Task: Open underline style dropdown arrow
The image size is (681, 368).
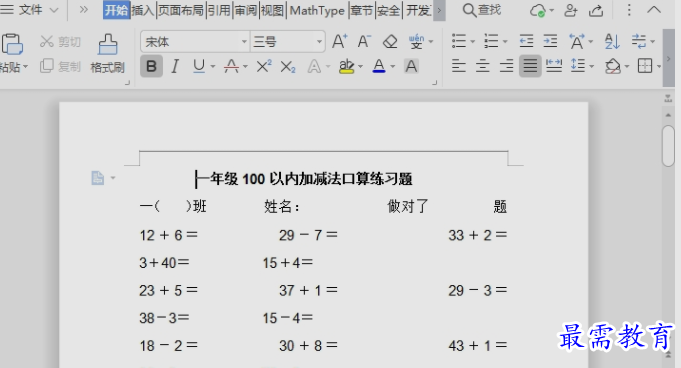Action: [213, 66]
